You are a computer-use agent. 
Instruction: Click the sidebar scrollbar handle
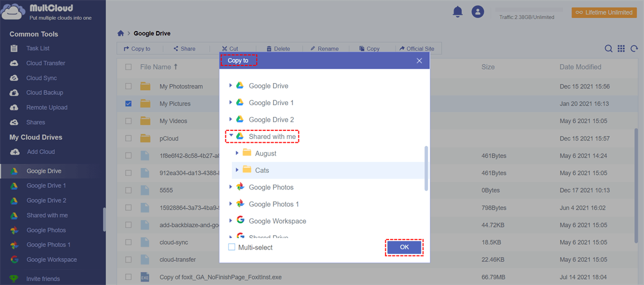coord(104,220)
